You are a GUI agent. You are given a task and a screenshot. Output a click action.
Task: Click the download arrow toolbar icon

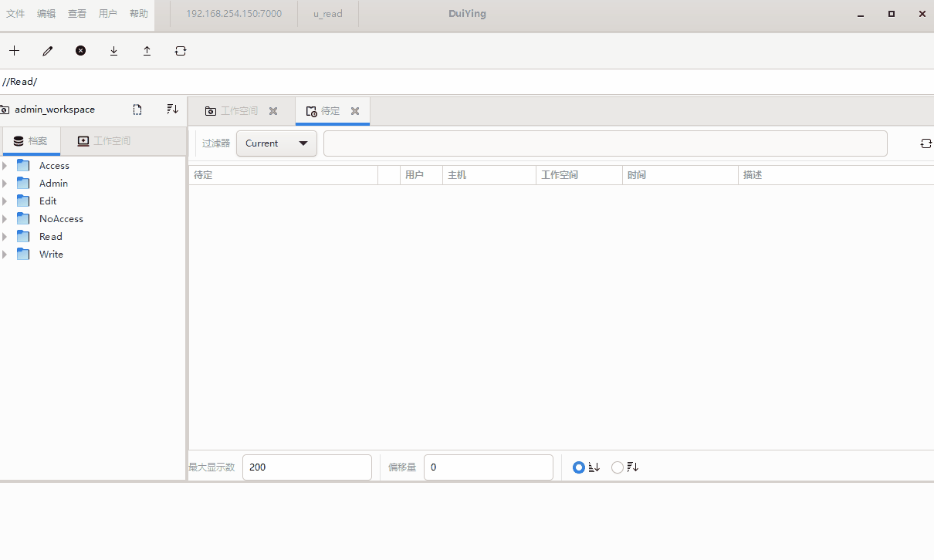(113, 51)
